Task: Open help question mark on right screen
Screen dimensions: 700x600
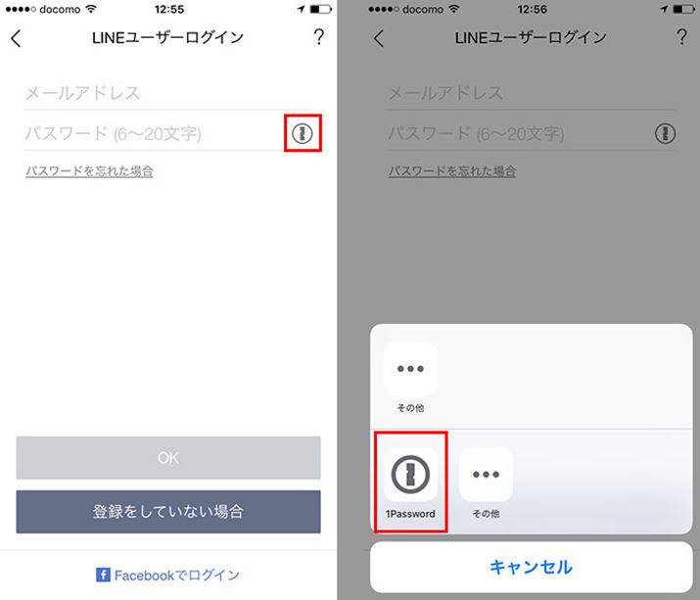Action: [681, 37]
